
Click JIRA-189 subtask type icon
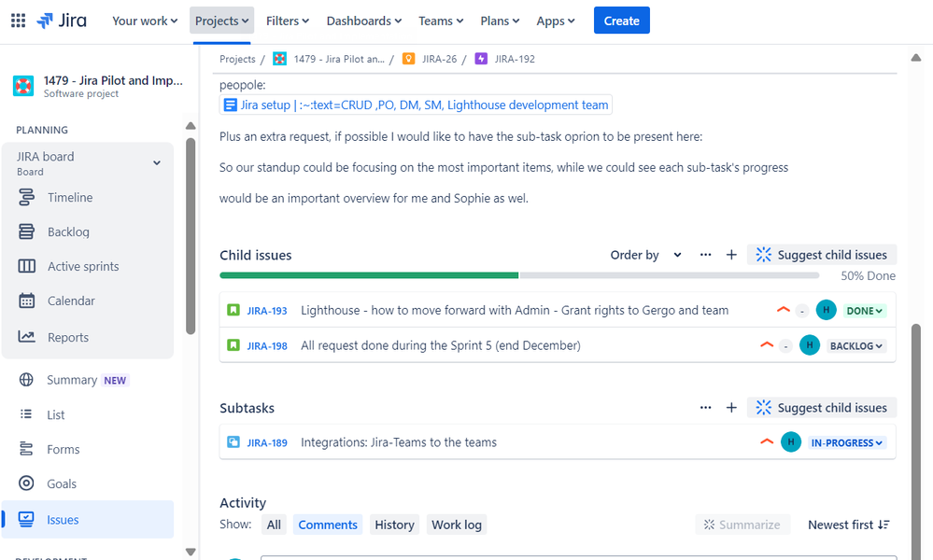click(x=233, y=442)
